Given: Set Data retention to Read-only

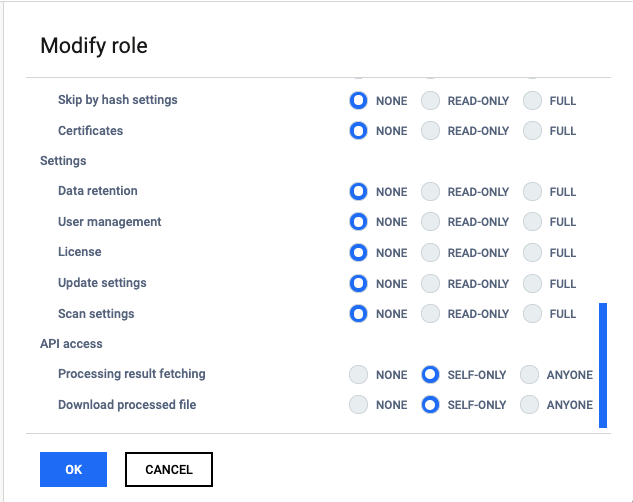Looking at the screenshot, I should pyautogui.click(x=430, y=191).
